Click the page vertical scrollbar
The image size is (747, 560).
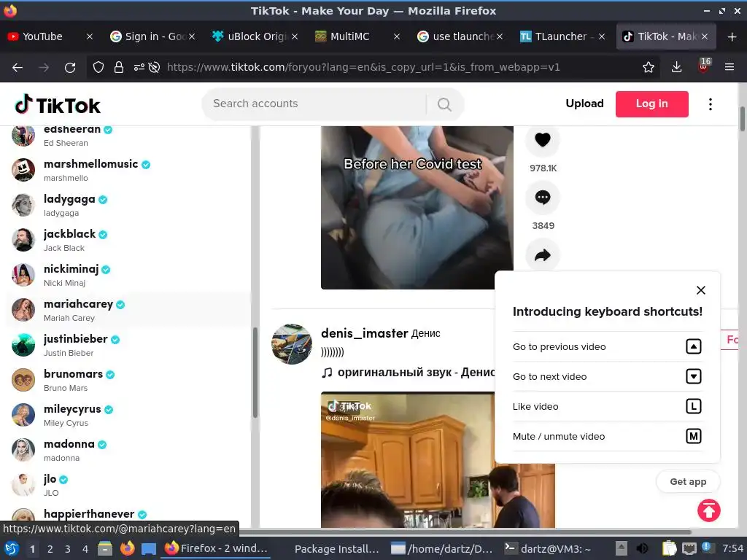[x=742, y=119]
